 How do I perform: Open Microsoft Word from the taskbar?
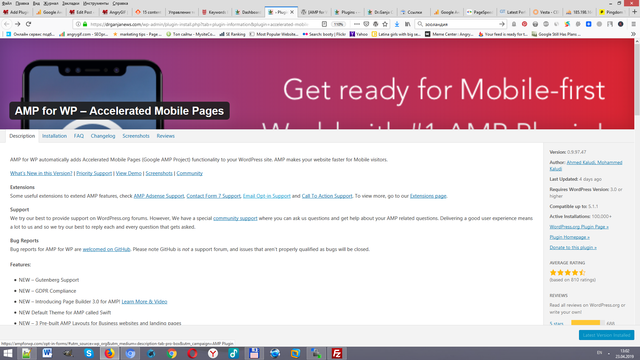tap(47, 353)
